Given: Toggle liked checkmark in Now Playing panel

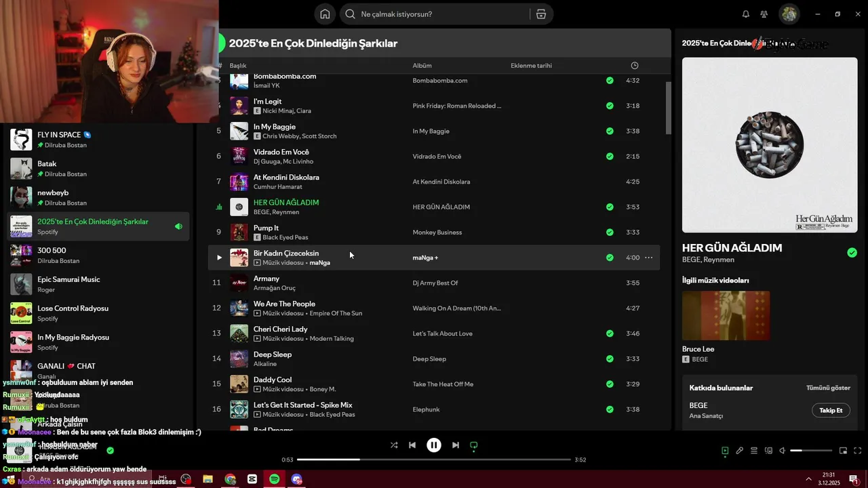Looking at the screenshot, I should 852,253.
